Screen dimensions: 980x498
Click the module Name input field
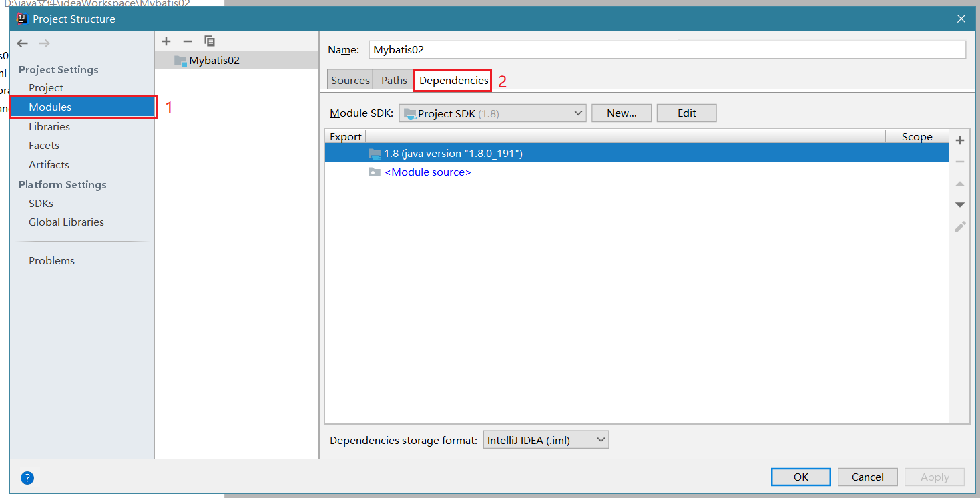point(668,49)
